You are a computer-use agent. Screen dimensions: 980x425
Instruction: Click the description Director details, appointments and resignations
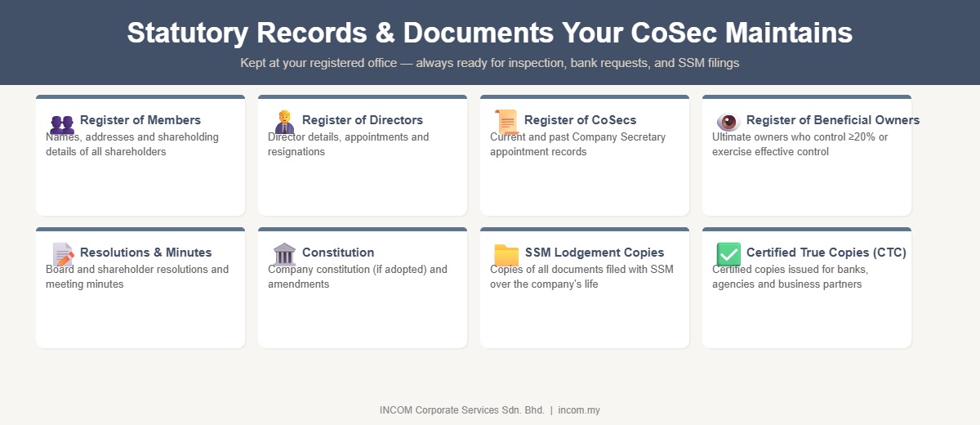(349, 145)
